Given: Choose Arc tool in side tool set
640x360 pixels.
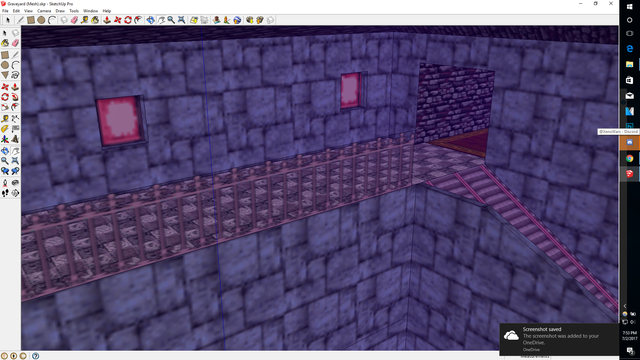Looking at the screenshot, I should click(x=16, y=65).
